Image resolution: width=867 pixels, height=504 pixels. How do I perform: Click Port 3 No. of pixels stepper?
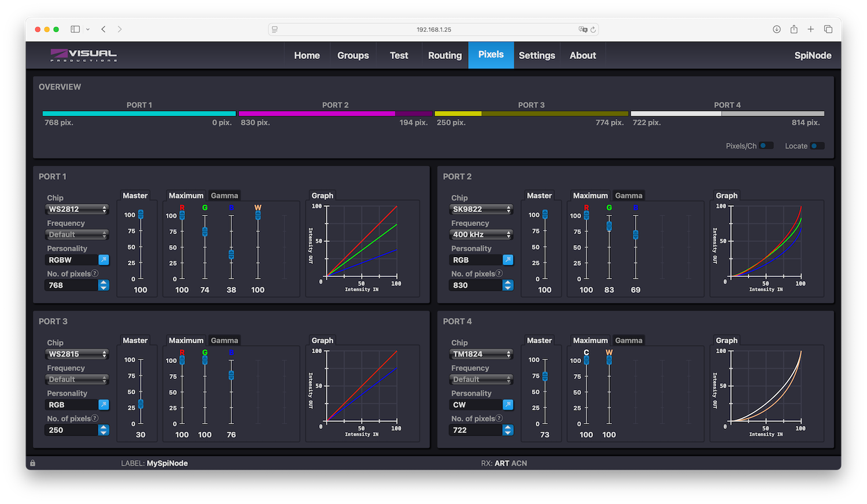[x=103, y=430]
